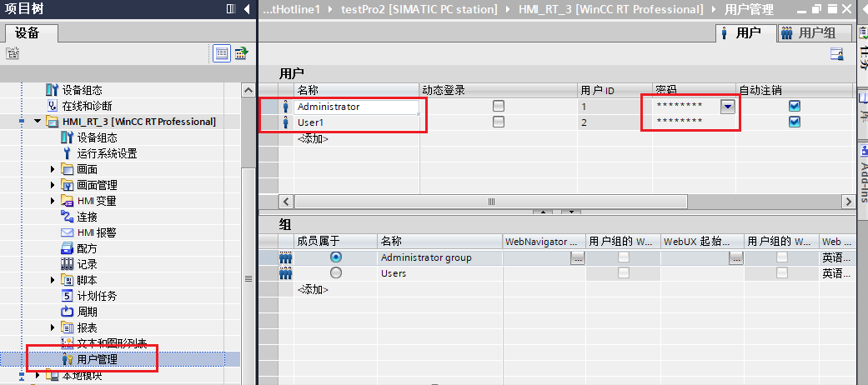Expand the 脚本 tree node
Viewport: 868px width, 385px height.
[x=53, y=281]
